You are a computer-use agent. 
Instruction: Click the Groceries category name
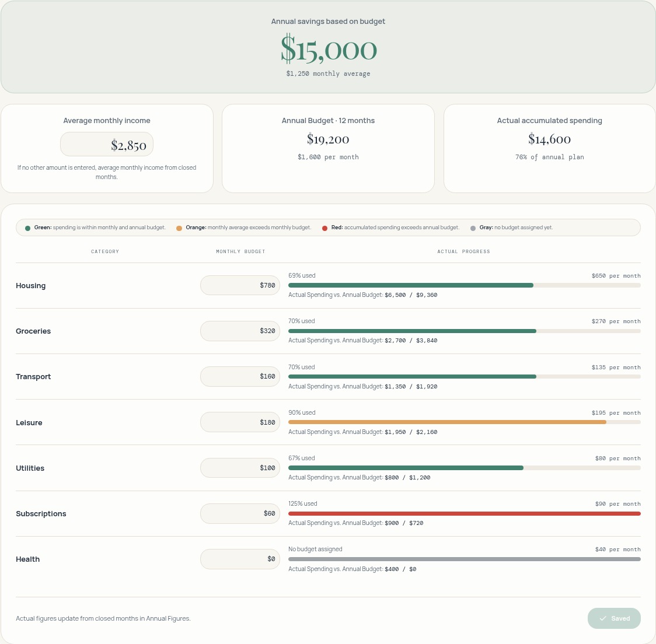pos(33,331)
